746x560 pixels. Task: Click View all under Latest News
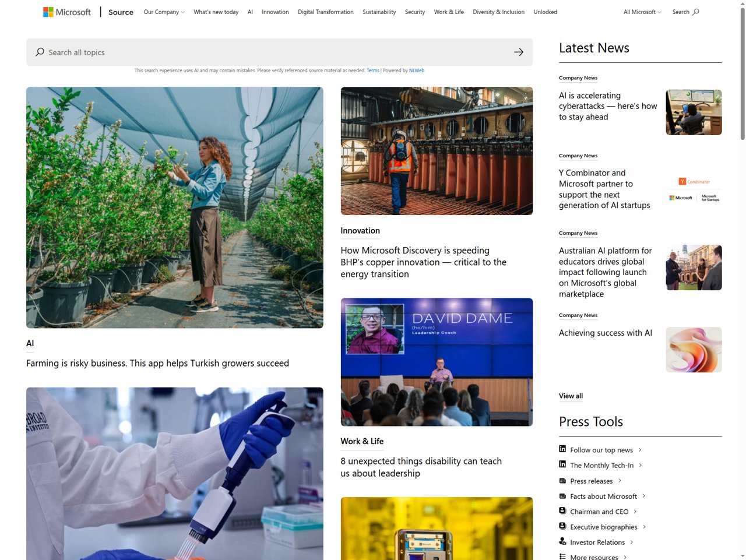pos(571,396)
